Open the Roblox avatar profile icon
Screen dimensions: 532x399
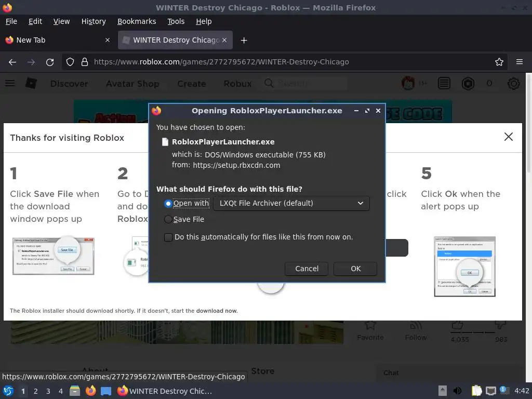(x=408, y=83)
